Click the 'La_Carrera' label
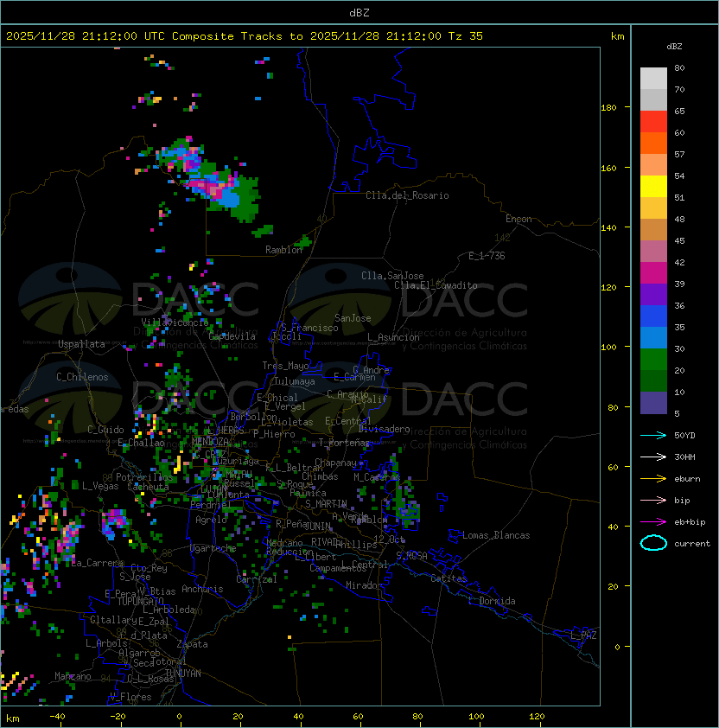 [x=98, y=563]
